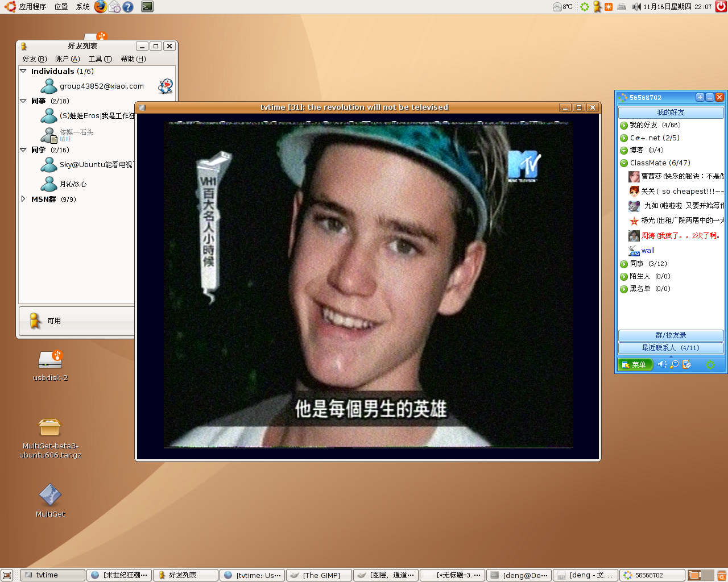Image resolution: width=728 pixels, height=582 pixels.
Task: Click the 我的好友 panel header button
Action: click(x=671, y=113)
